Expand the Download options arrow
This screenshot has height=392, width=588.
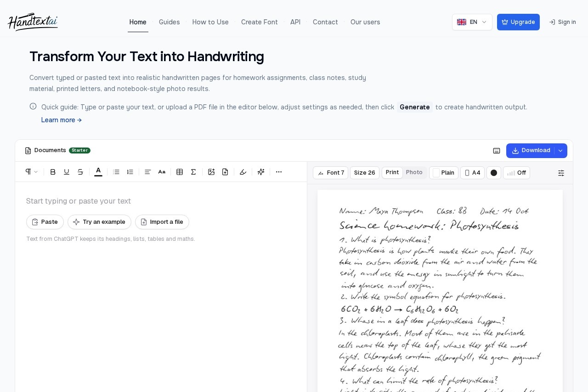[x=560, y=151]
